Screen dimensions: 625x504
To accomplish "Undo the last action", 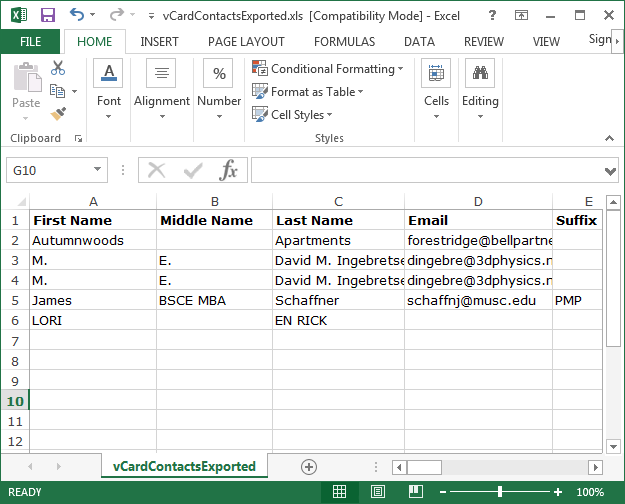I will pos(77,15).
